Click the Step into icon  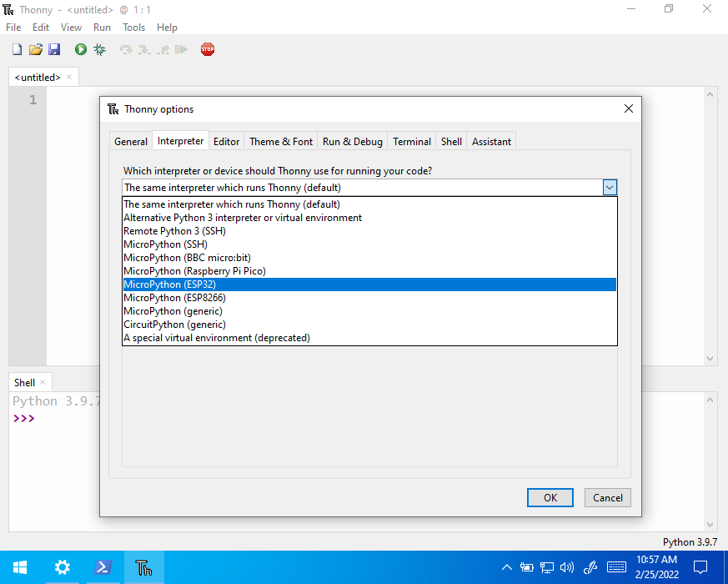coord(144,49)
